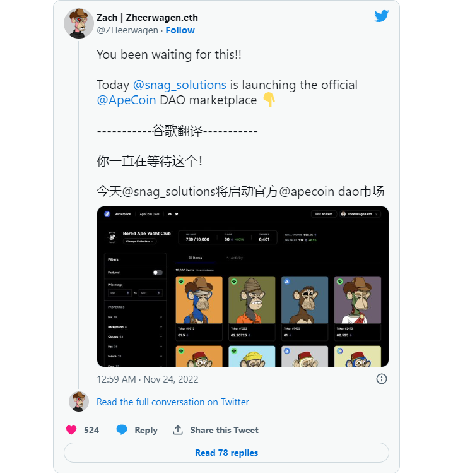Click the Min price range field
This screenshot has height=476, width=458.
(120, 293)
